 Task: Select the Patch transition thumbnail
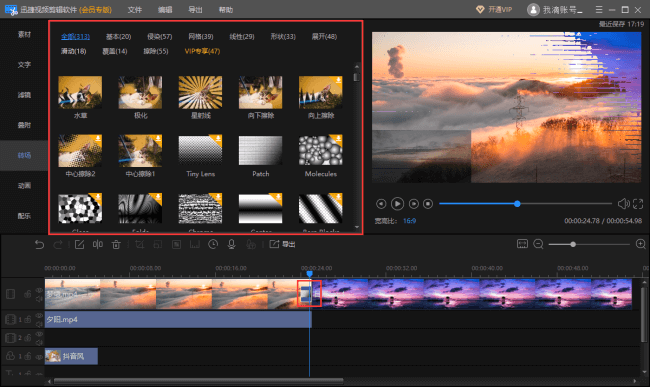pyautogui.click(x=260, y=151)
